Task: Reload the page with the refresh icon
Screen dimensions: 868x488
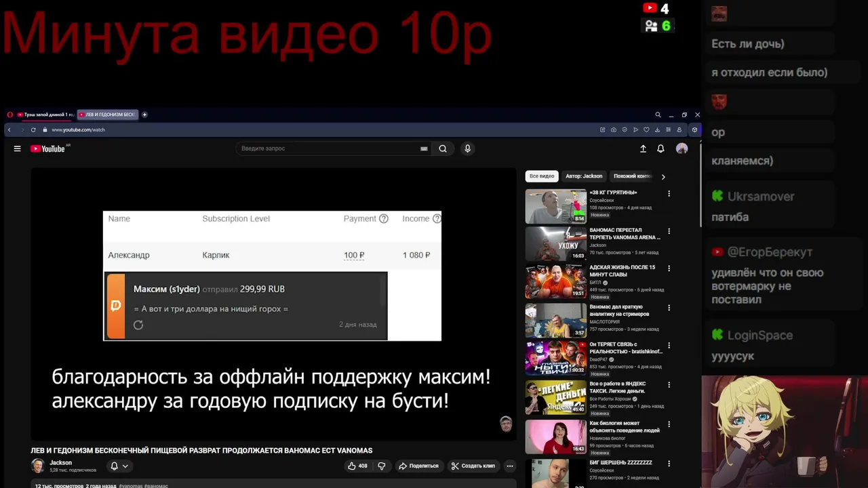Action: coord(33,129)
